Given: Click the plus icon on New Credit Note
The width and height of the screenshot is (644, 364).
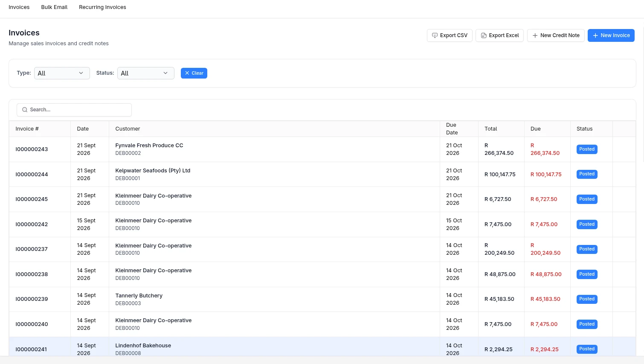Looking at the screenshot, I should click(x=535, y=35).
